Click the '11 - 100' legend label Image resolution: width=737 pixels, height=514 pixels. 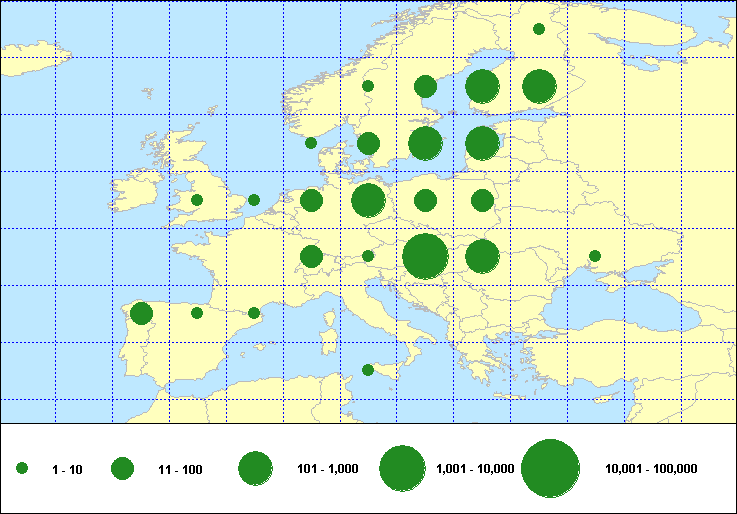pyautogui.click(x=180, y=468)
